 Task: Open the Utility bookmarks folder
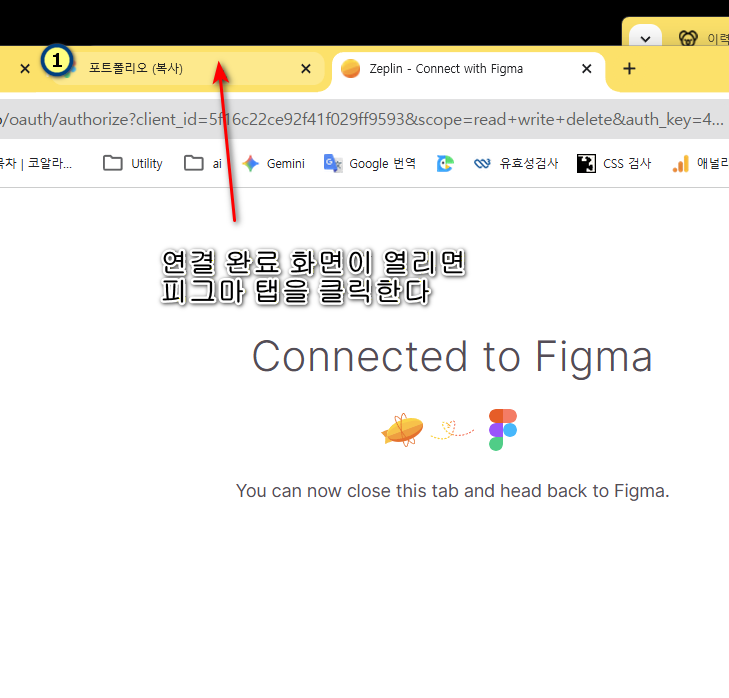pyautogui.click(x=133, y=163)
